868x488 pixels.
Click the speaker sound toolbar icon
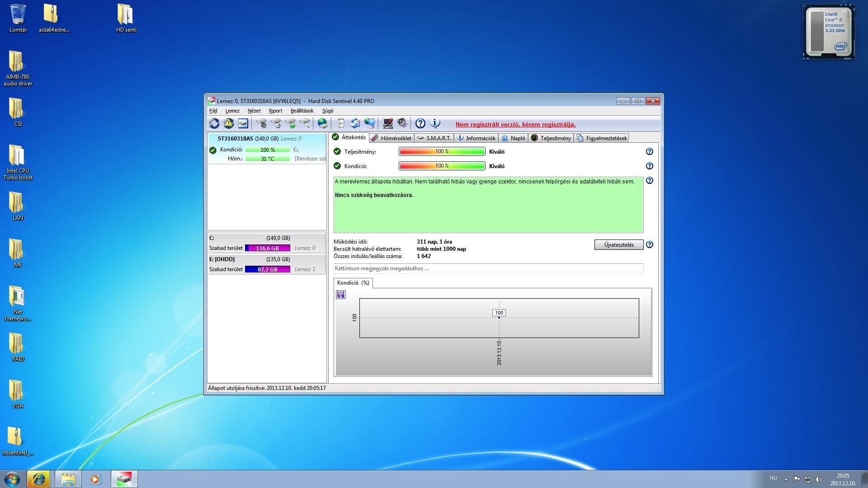[x=402, y=123]
